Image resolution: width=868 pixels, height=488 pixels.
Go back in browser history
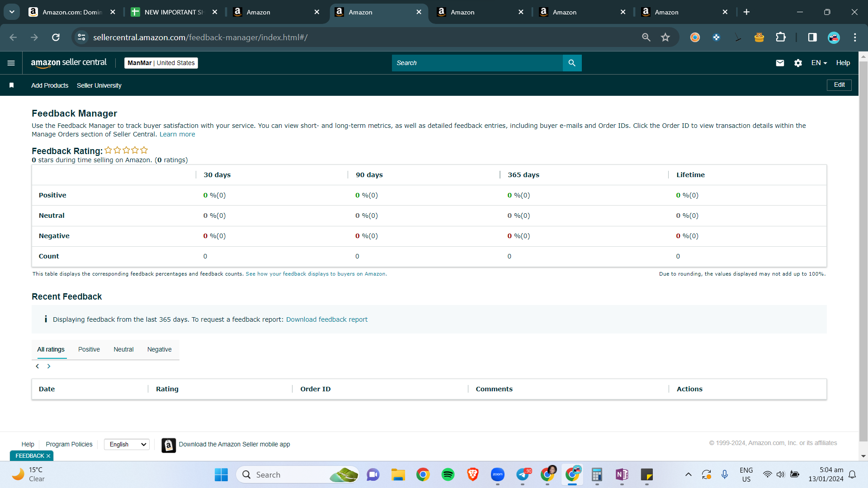tap(13, 38)
